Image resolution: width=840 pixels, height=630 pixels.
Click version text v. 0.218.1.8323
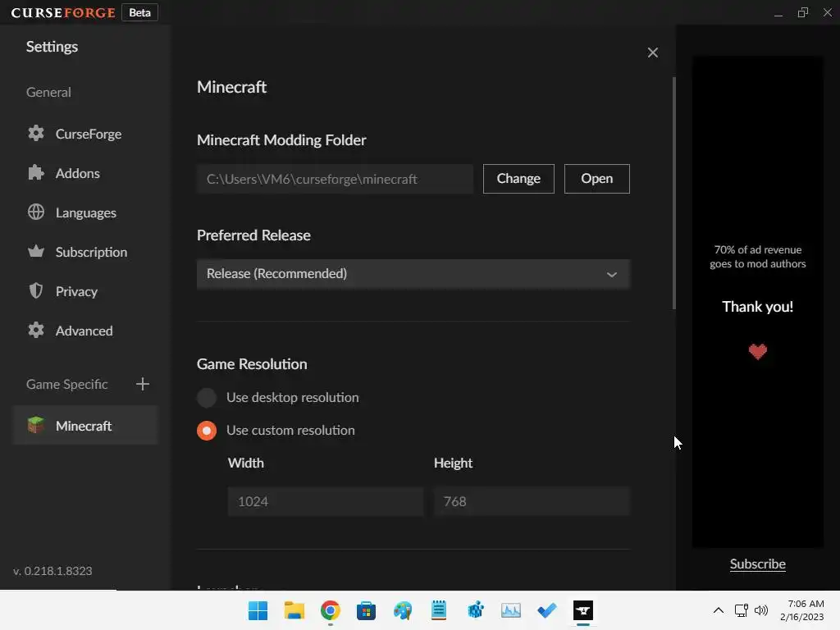tap(52, 571)
